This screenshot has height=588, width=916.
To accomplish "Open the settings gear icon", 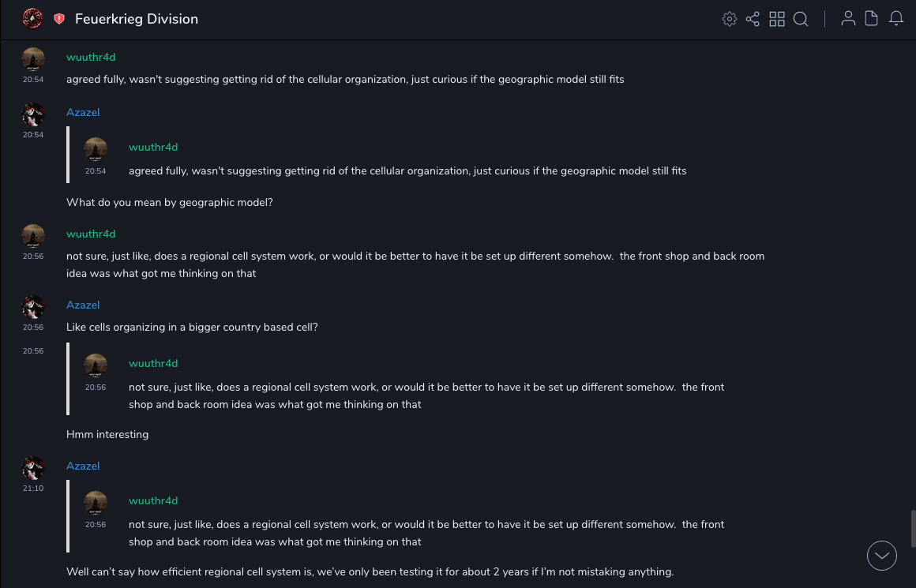I will [x=730, y=19].
